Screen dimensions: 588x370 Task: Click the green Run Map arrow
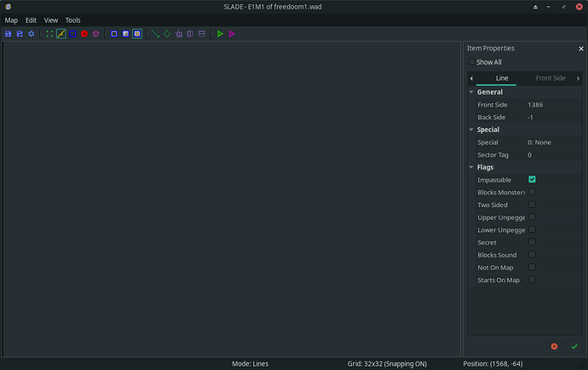220,33
